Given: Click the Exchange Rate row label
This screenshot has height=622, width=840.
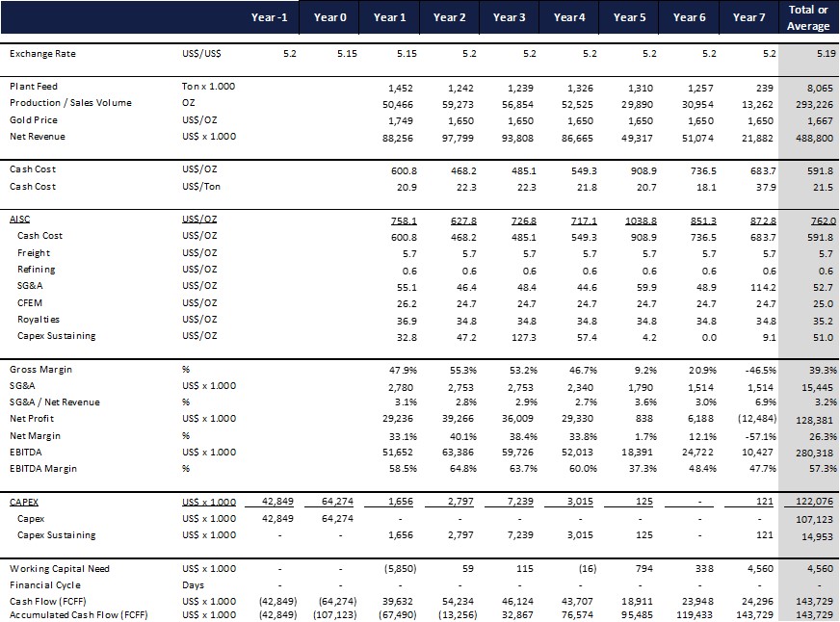Looking at the screenshot, I should tap(42, 54).
